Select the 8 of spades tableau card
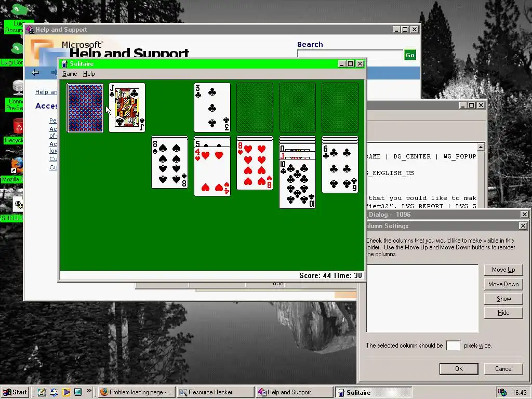The height and width of the screenshot is (399, 532). tap(170, 163)
